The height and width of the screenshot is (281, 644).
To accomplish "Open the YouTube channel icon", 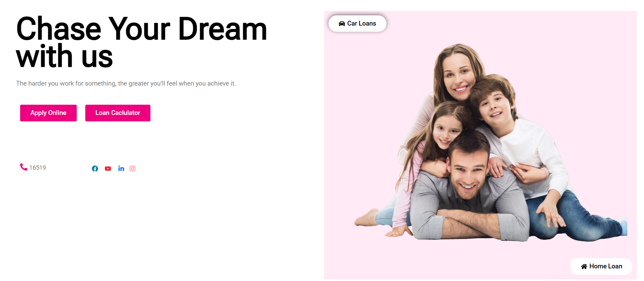I will [108, 168].
